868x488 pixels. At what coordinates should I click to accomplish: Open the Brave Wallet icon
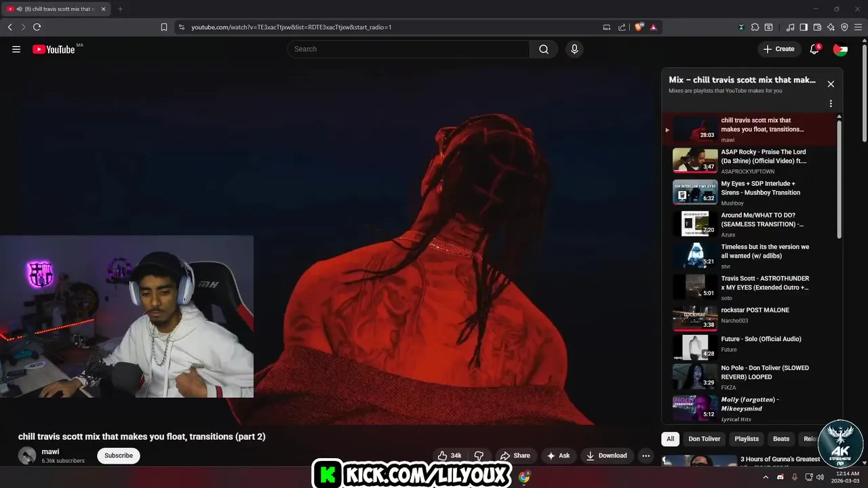pyautogui.click(x=817, y=27)
